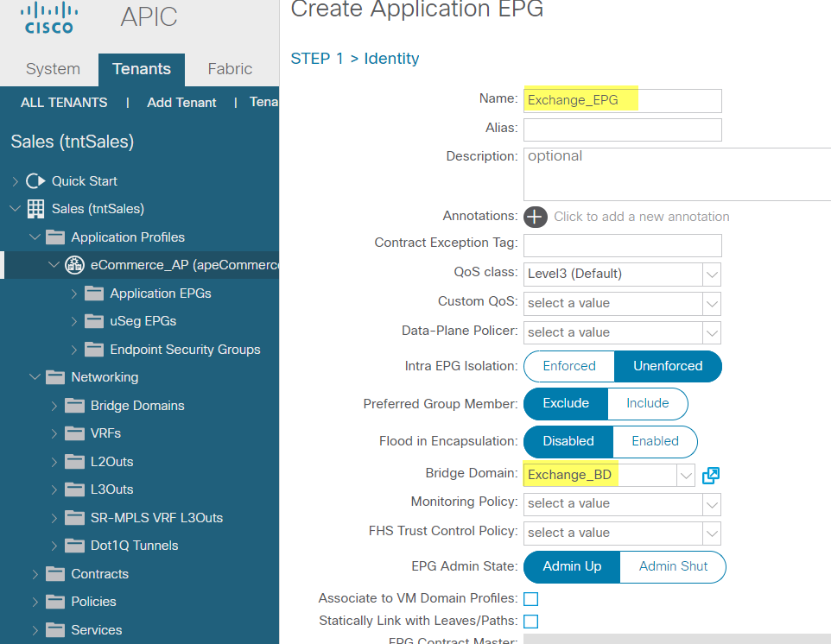Click the Sales tenant building icon
Screen dimensions: 831x644
point(35,209)
